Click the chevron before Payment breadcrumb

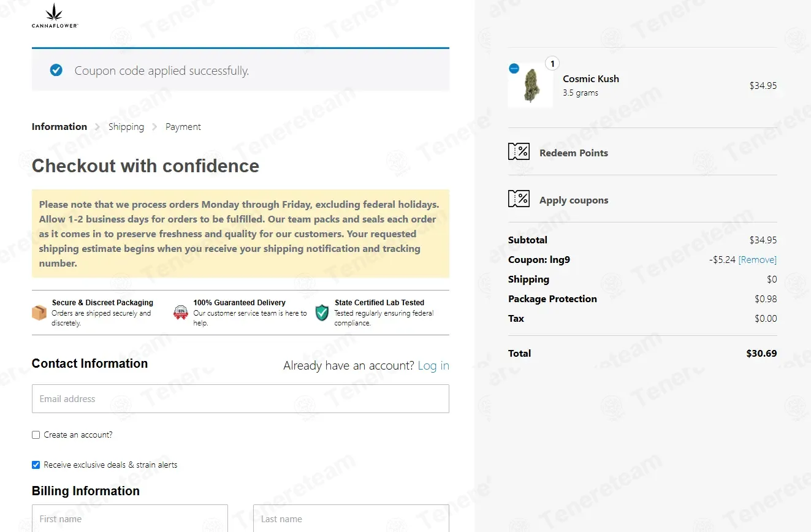click(154, 127)
